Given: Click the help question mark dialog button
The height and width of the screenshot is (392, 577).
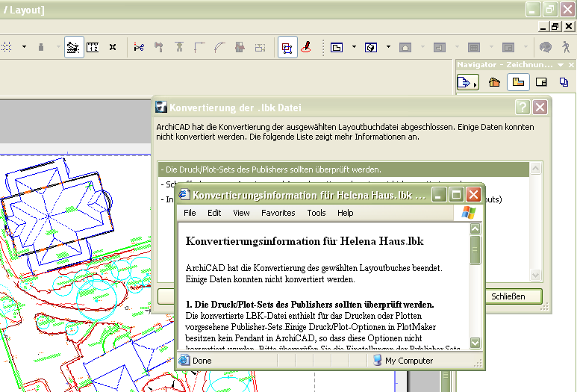Looking at the screenshot, I should click(523, 107).
